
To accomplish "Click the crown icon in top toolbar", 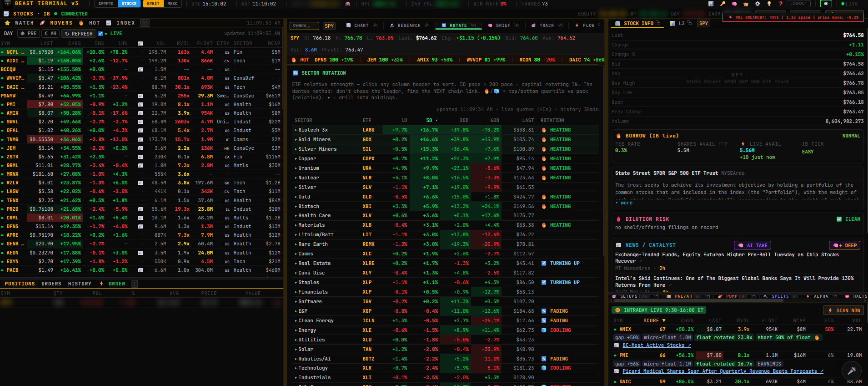I will point(746,4).
